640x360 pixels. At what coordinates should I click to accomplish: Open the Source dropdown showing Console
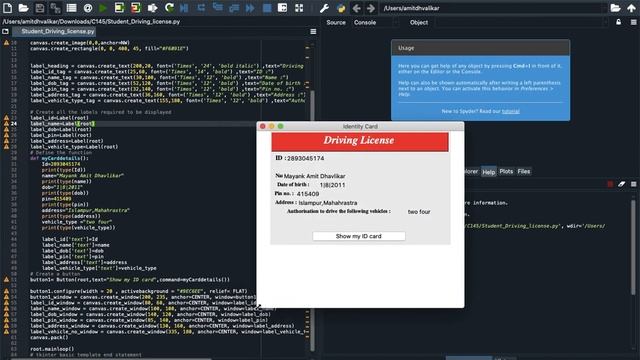(x=375, y=22)
